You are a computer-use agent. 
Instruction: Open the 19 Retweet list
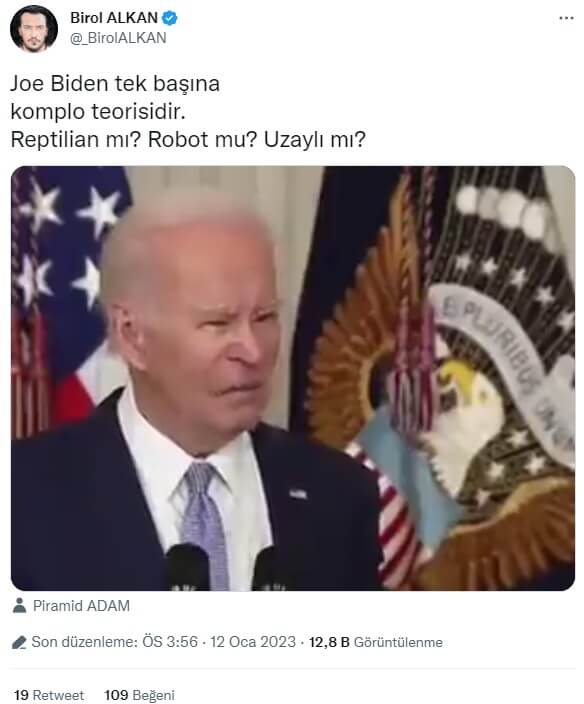(x=49, y=695)
